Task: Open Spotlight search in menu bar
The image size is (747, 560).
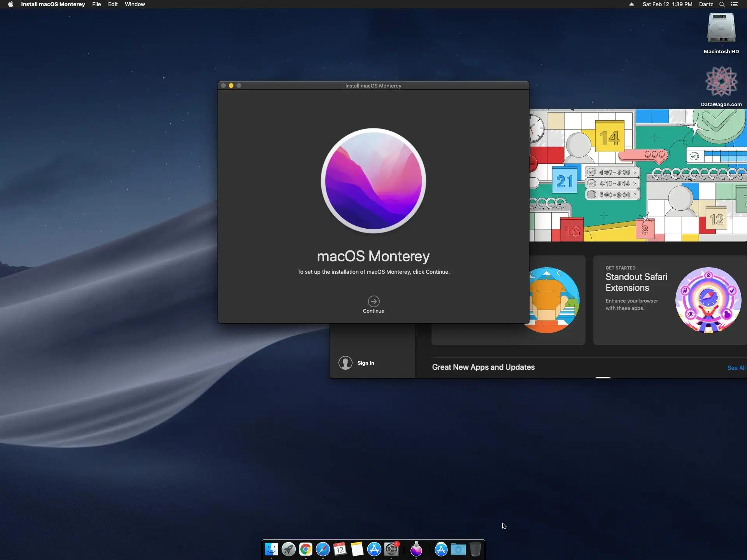Action: (722, 4)
